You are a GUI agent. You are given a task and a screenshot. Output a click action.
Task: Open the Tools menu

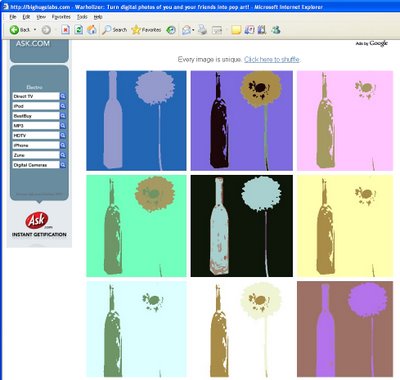[x=82, y=17]
